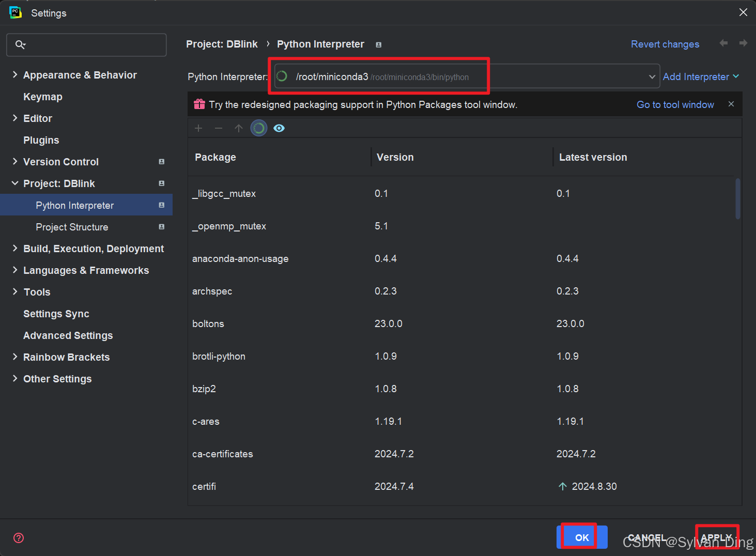Open Advanced Settings page
The image size is (756, 556).
[x=68, y=335]
